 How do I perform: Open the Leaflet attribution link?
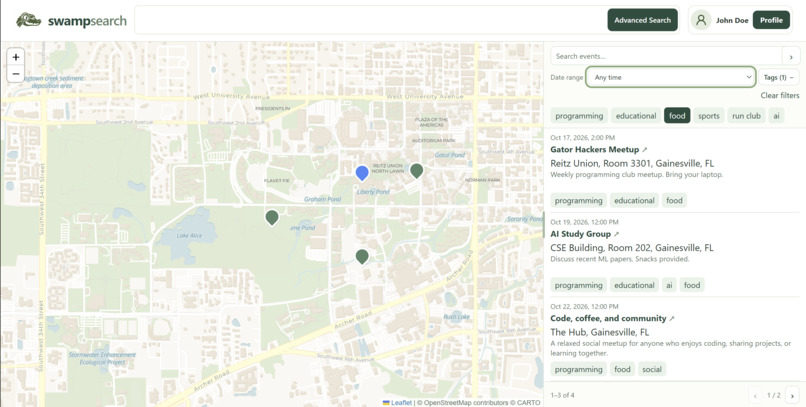397,403
